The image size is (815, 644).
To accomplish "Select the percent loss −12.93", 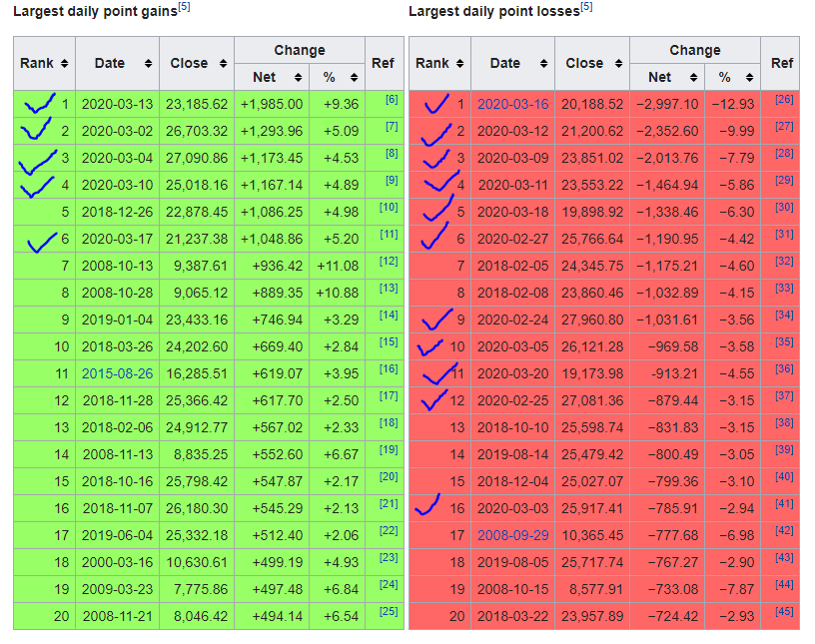I will [x=733, y=104].
